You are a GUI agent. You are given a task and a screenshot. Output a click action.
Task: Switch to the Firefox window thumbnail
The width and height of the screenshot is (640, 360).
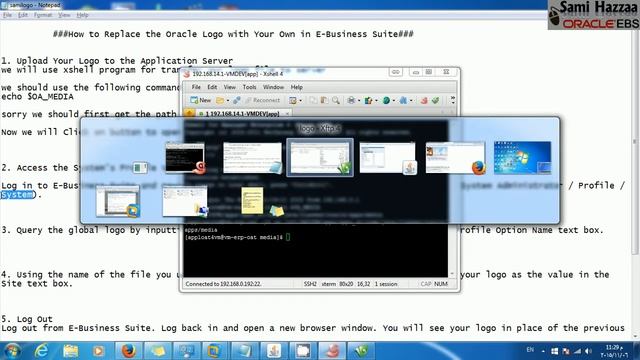(455, 158)
